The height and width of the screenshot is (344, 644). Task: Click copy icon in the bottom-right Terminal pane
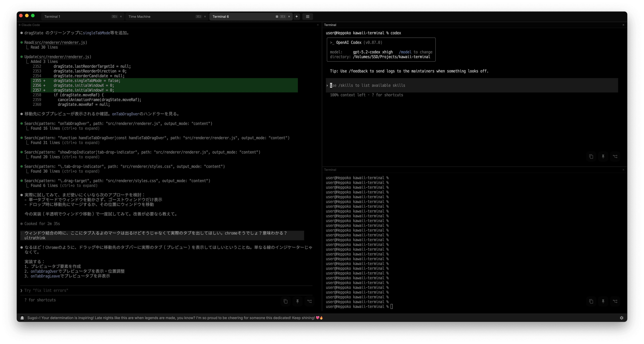[x=591, y=301]
